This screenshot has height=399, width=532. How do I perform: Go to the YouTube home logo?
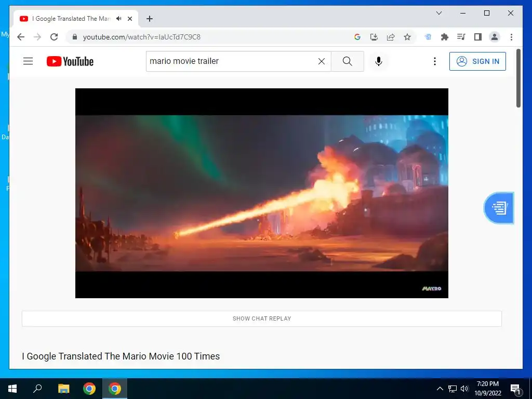(x=70, y=61)
